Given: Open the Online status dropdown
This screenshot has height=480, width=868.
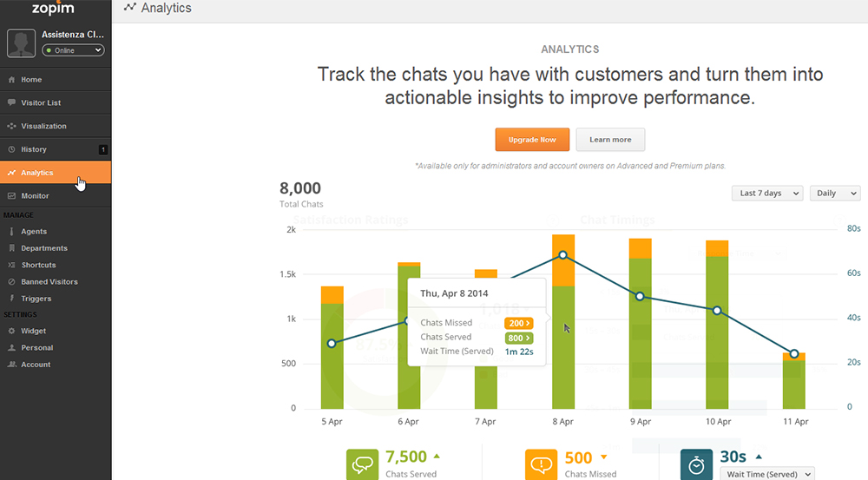Looking at the screenshot, I should 73,50.
